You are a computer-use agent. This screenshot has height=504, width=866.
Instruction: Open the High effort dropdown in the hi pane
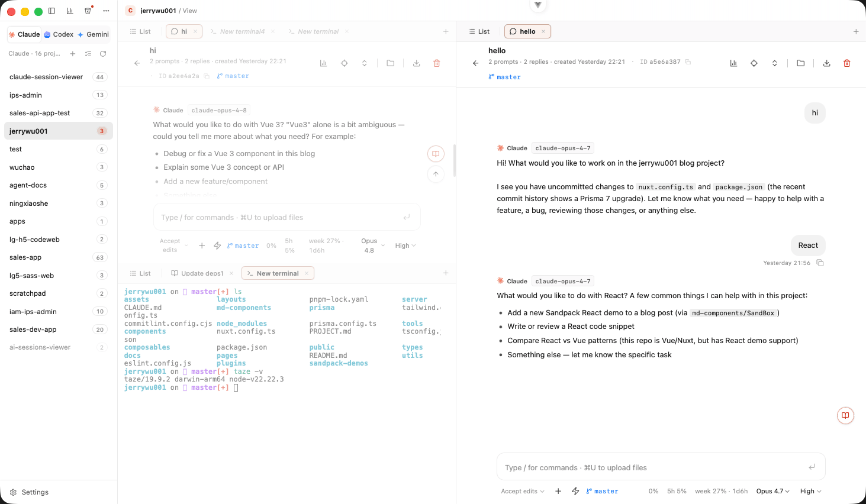405,245
